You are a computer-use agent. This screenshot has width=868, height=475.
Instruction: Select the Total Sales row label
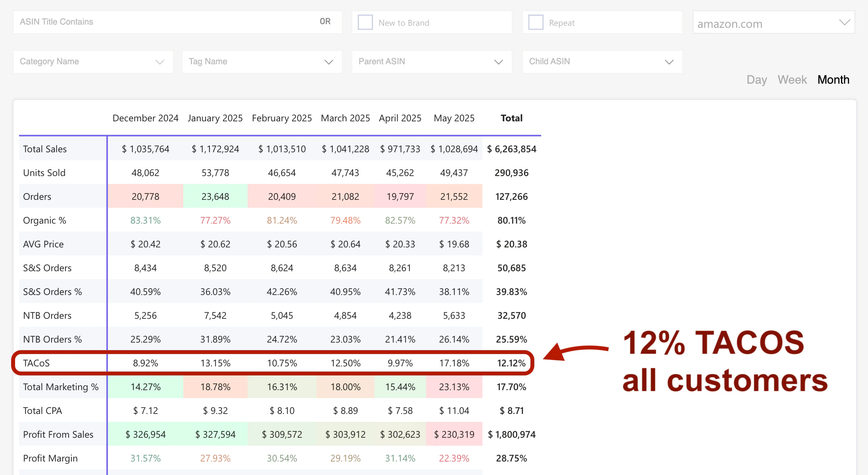pyautogui.click(x=45, y=149)
